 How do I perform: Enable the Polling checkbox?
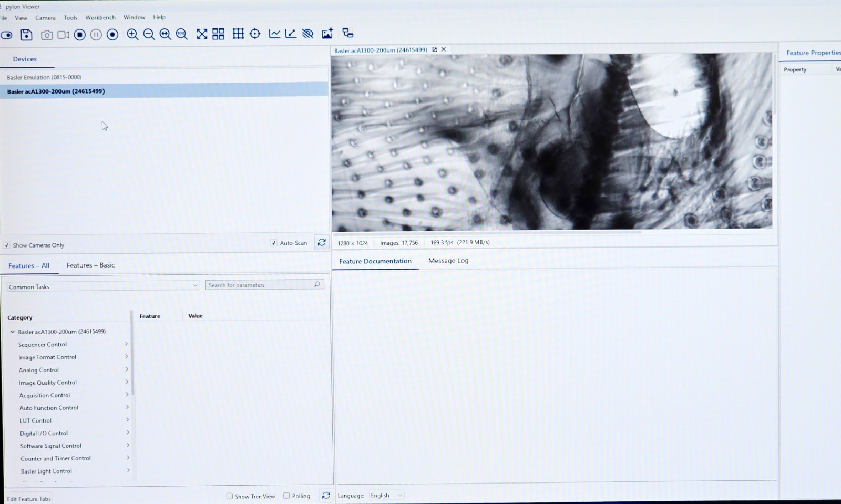click(286, 496)
